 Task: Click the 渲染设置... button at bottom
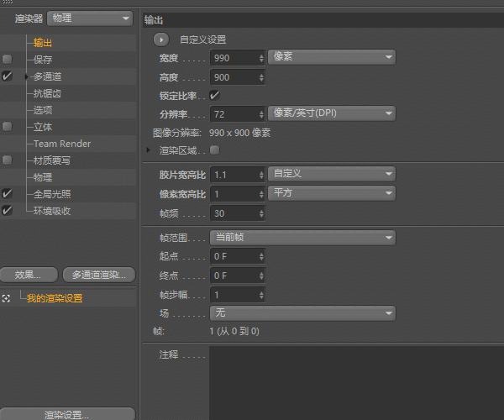click(67, 414)
